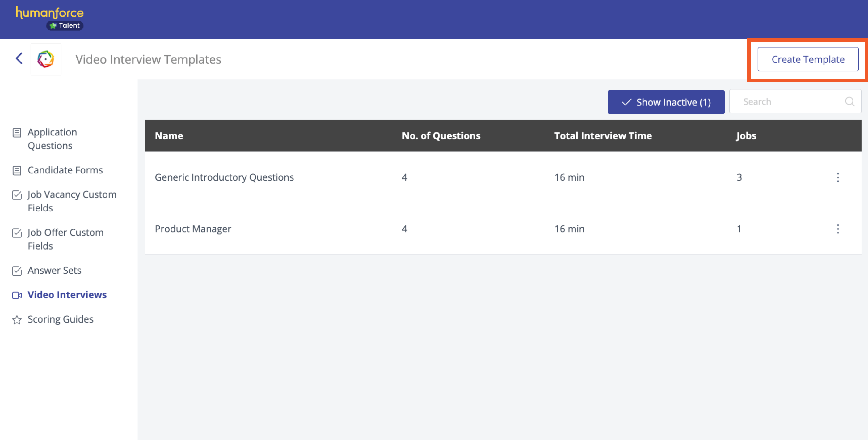Image resolution: width=868 pixels, height=440 pixels.
Task: Open the Product Manager template
Action: click(x=193, y=229)
